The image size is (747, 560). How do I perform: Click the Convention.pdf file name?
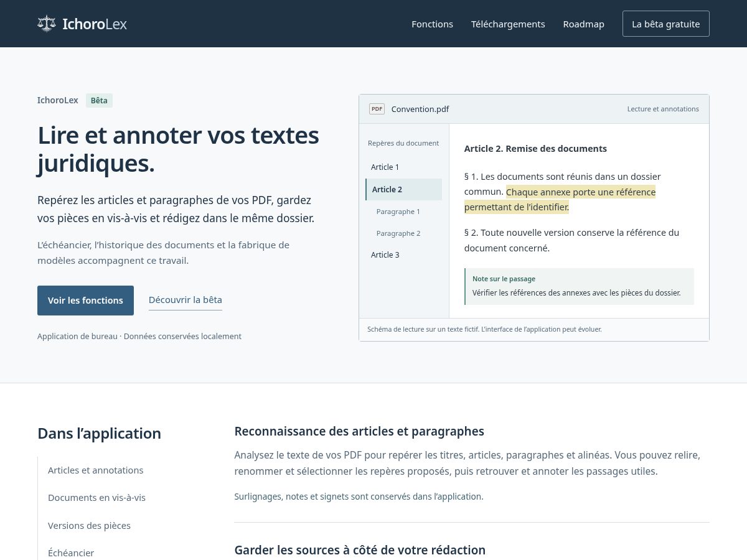(420, 110)
